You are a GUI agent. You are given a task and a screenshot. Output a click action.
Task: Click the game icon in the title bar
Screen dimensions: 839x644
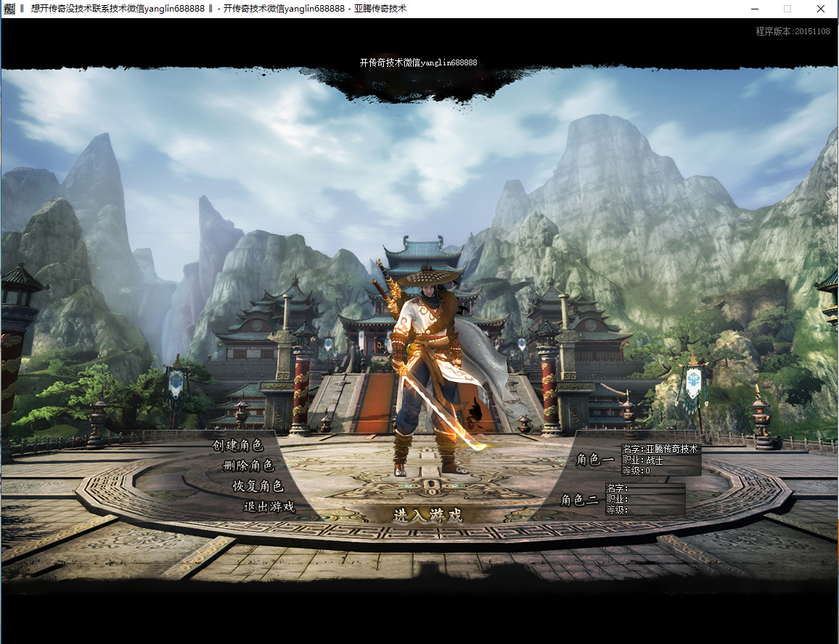click(x=9, y=9)
